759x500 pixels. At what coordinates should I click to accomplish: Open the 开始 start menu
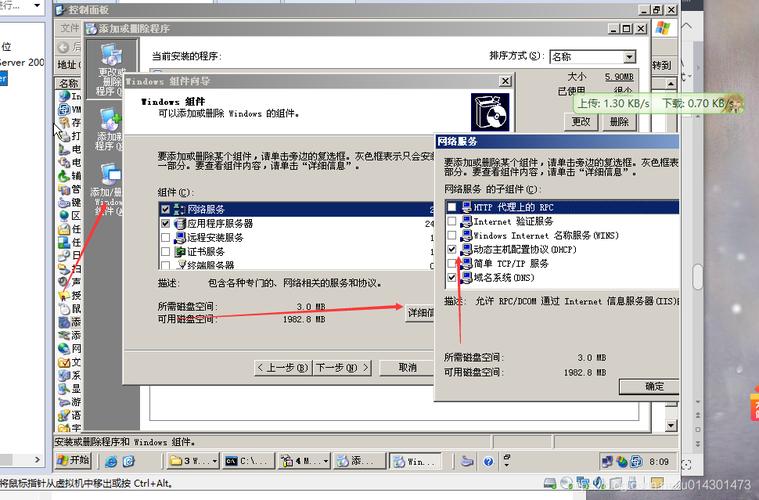[73, 461]
